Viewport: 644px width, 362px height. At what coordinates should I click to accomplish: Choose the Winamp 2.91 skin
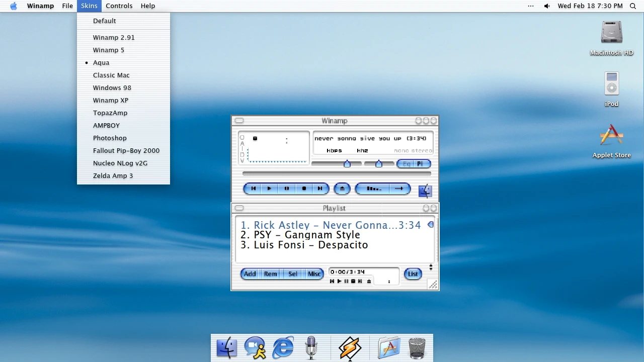point(123,37)
